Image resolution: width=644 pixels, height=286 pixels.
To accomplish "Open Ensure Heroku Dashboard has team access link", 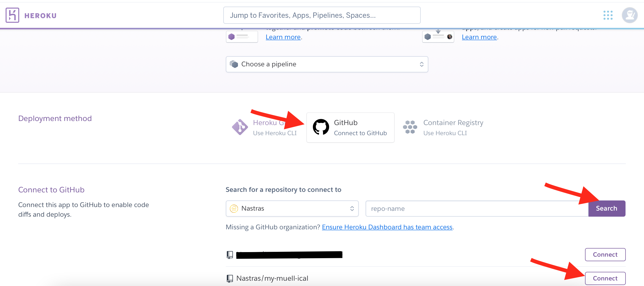I will pyautogui.click(x=387, y=227).
